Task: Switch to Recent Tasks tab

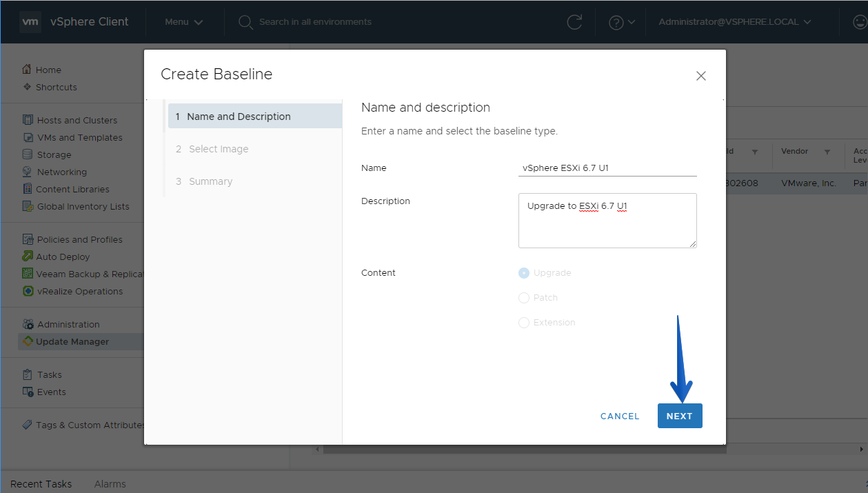Action: 41,484
